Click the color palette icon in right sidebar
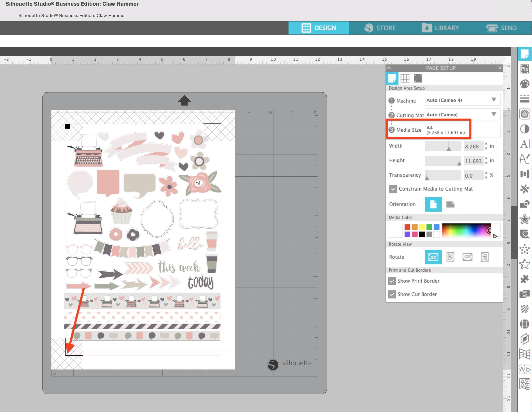 (524, 84)
